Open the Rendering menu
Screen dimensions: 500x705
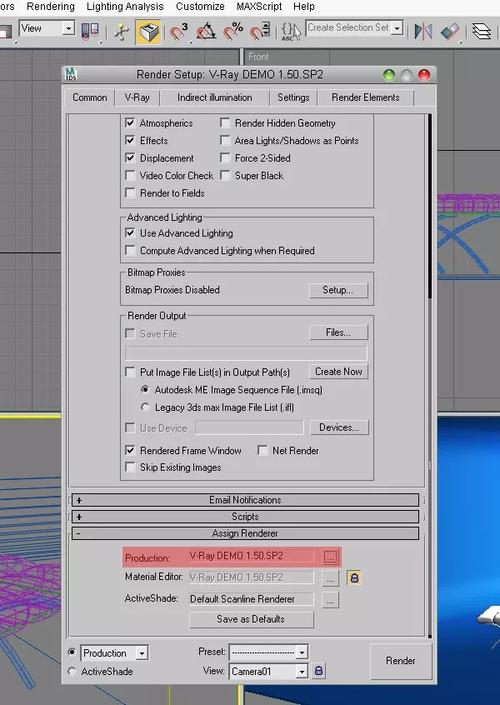50,7
